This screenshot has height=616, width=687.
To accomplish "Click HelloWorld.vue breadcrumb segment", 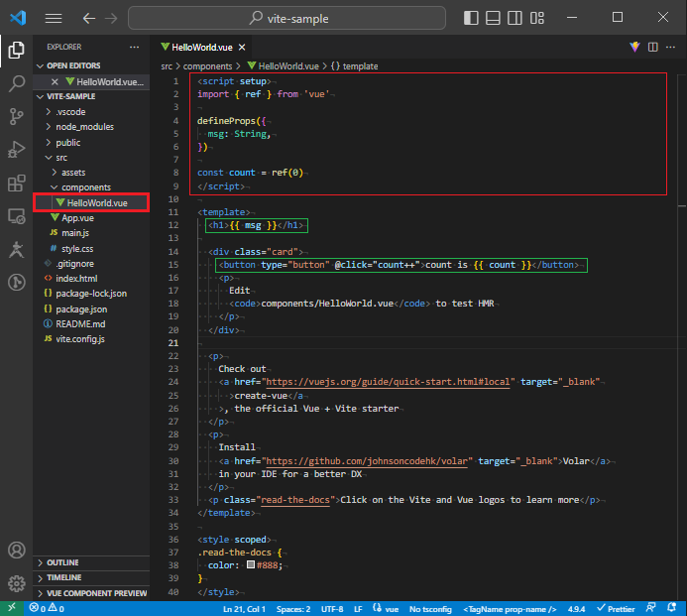I will click(284, 66).
